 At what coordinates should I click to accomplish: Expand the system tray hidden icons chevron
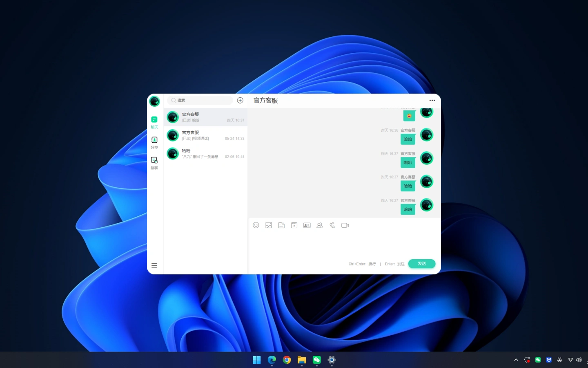(x=516, y=360)
